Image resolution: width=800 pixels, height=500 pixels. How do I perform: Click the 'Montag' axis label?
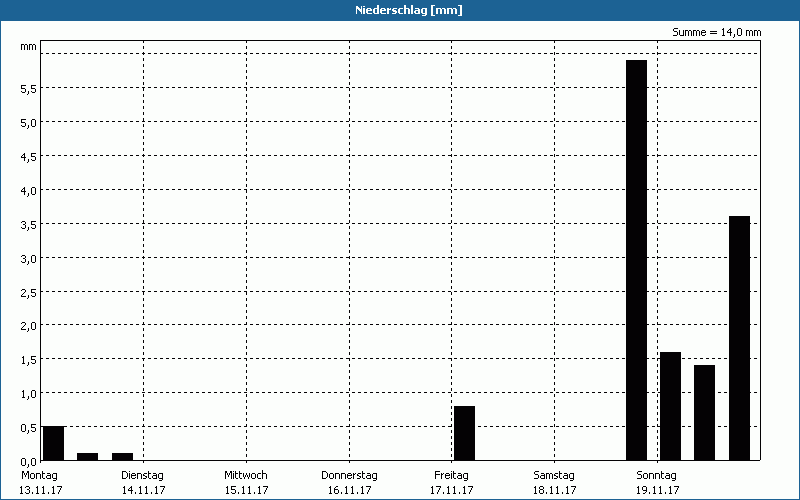pos(39,476)
